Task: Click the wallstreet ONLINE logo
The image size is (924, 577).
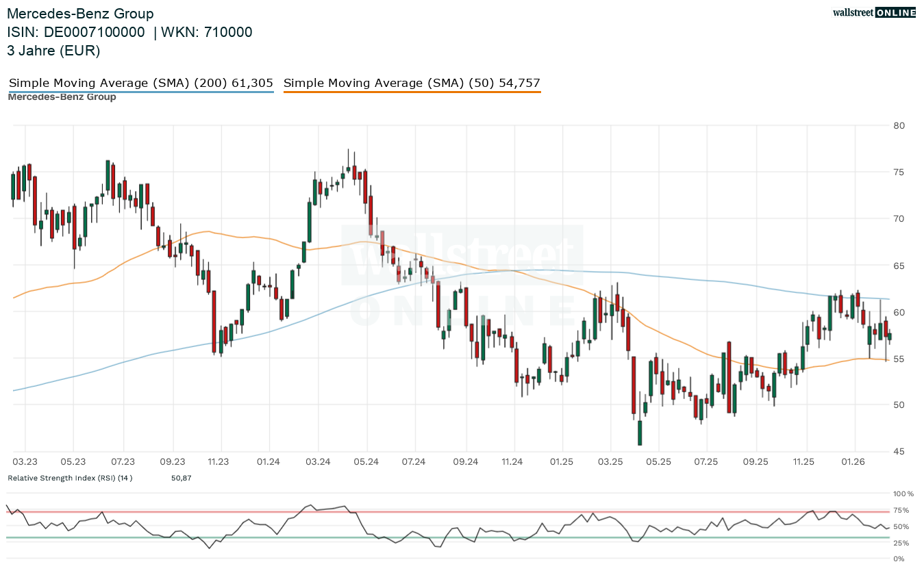Action: (873, 12)
